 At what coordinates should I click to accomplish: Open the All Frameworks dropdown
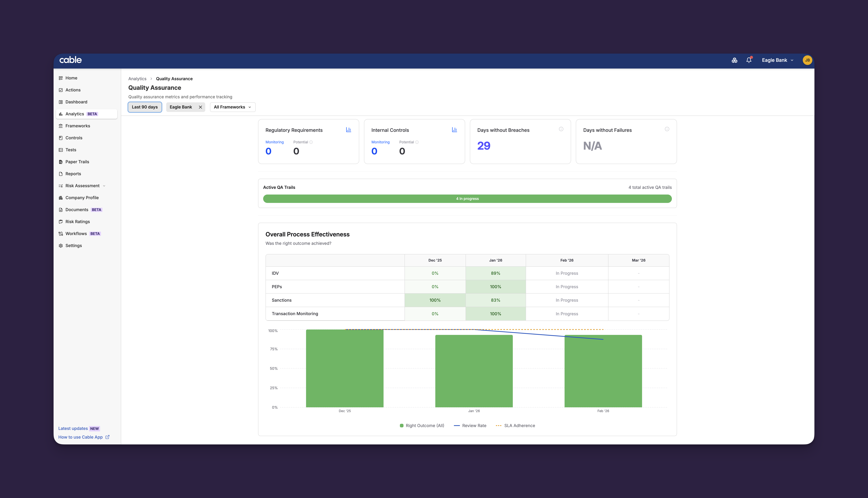232,107
